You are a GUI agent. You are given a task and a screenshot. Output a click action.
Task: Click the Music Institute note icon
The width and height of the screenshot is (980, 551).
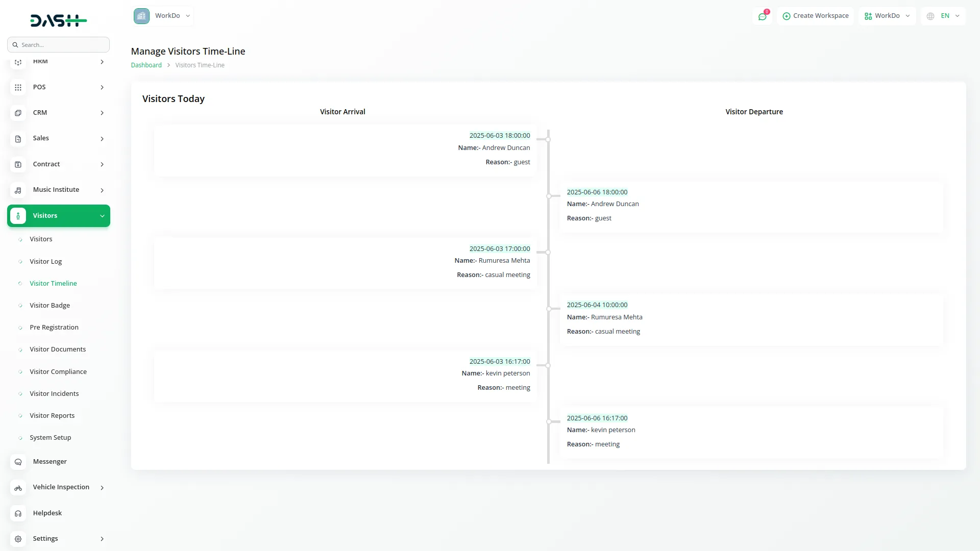pos(18,190)
